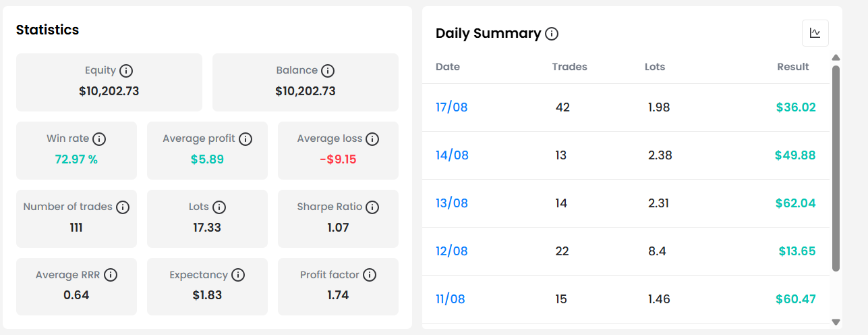Click the info icon beside Balance
Screen dimensions: 868x335
[x=328, y=70]
